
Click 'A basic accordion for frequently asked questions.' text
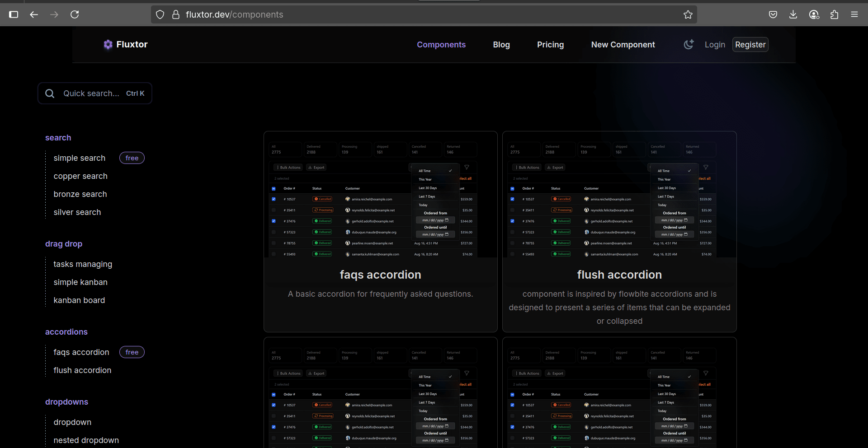381,294
